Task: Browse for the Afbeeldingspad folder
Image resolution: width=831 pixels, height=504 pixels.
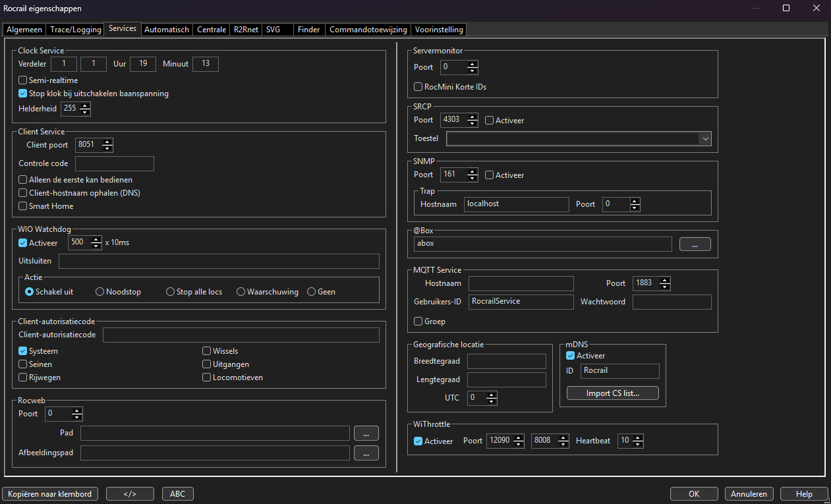Action: tap(366, 453)
